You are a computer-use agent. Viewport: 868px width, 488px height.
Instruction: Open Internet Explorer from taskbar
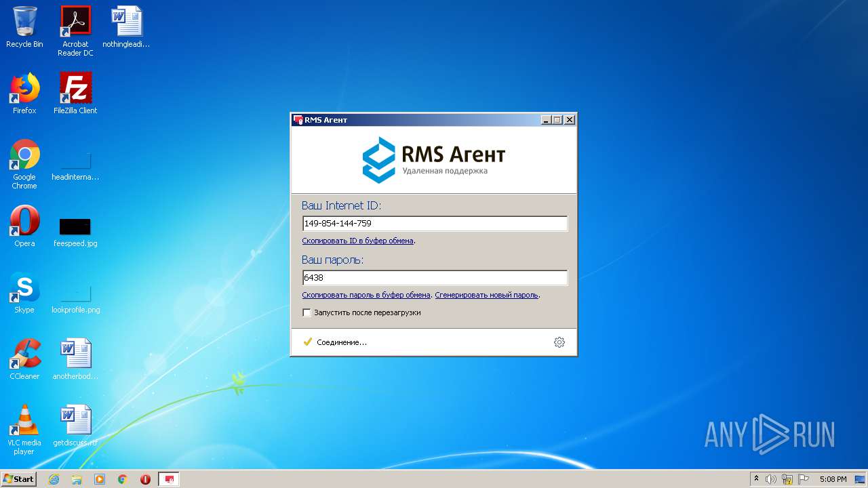54,479
